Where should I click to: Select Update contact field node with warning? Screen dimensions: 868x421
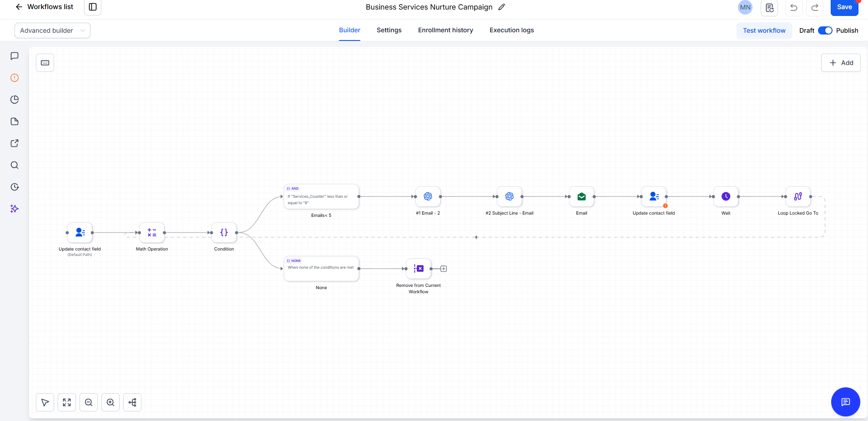654,196
